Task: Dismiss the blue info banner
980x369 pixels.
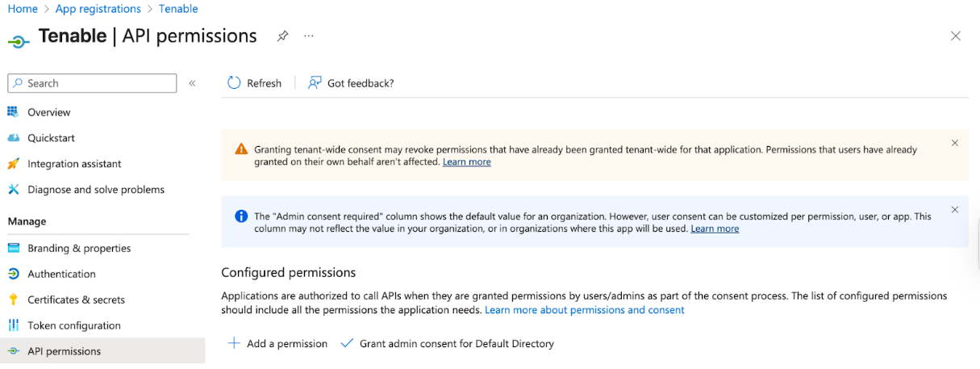Action: (954, 210)
